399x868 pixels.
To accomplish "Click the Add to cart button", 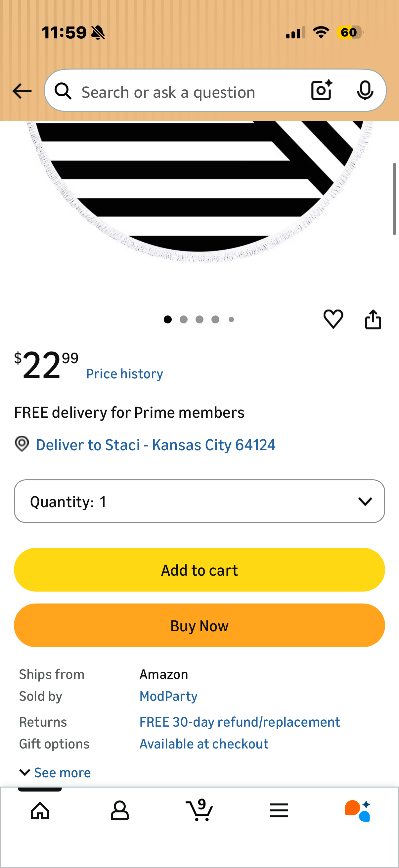I will pos(199,569).
